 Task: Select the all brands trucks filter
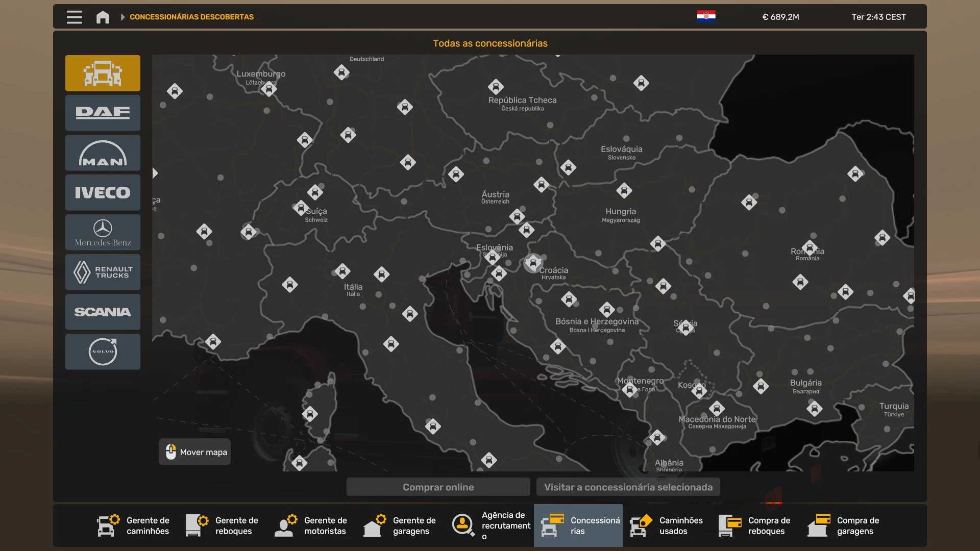click(103, 73)
